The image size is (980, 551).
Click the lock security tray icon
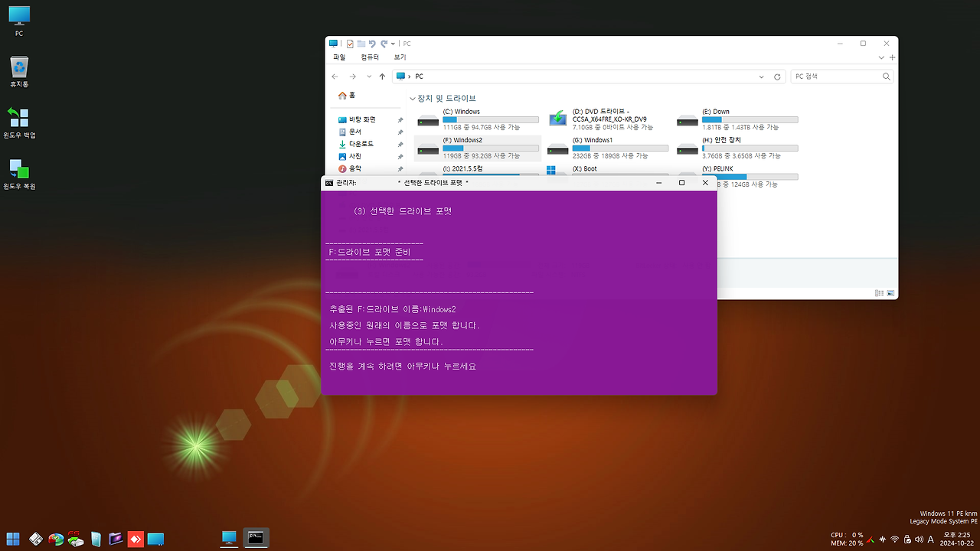point(907,540)
